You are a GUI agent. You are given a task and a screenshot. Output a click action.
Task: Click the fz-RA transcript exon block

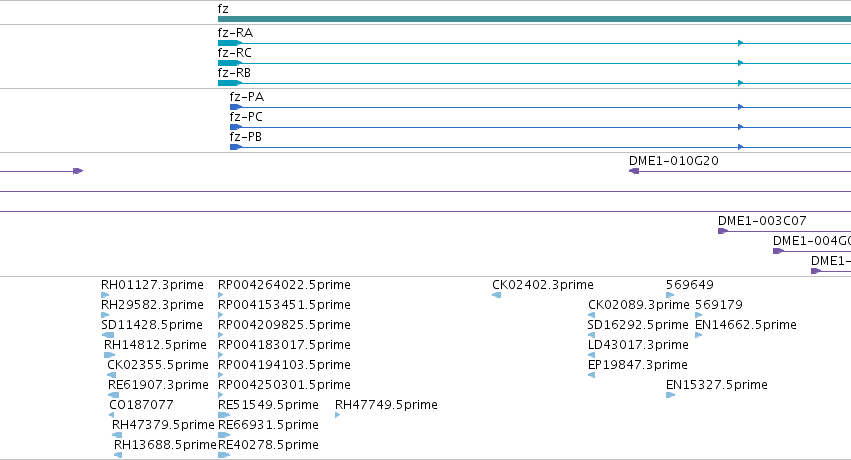point(230,43)
